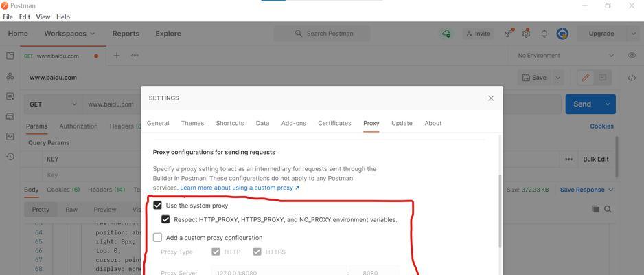Click the Upgrade button

tap(601, 34)
